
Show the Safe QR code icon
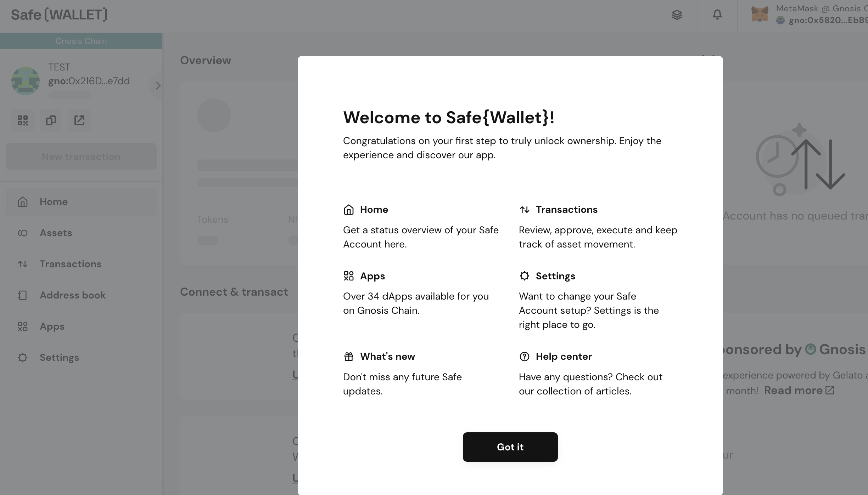click(x=23, y=120)
